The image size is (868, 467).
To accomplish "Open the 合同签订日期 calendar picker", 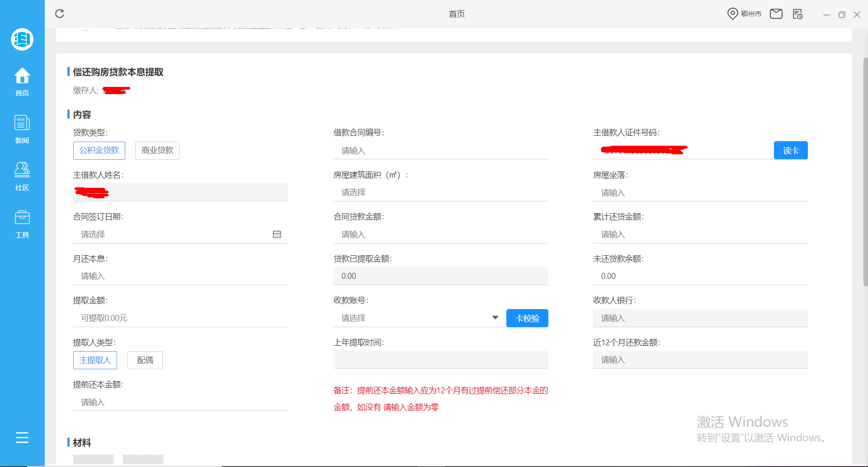I will pyautogui.click(x=277, y=234).
